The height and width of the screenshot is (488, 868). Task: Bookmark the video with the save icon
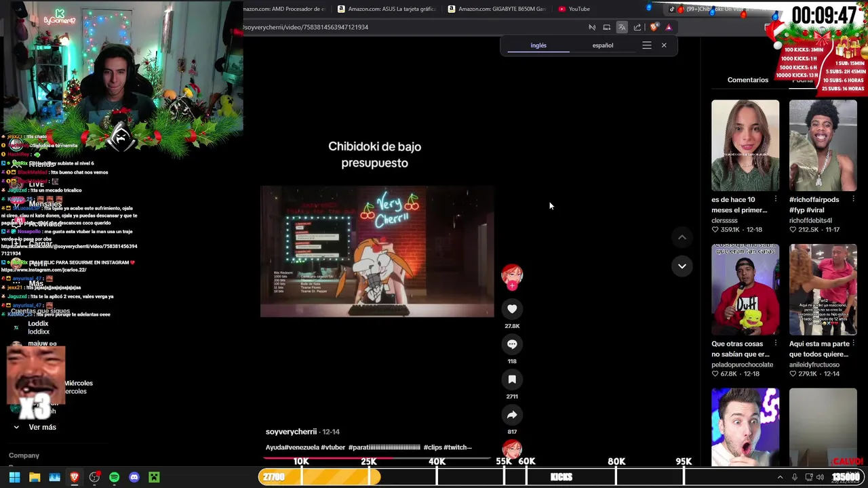pyautogui.click(x=512, y=380)
